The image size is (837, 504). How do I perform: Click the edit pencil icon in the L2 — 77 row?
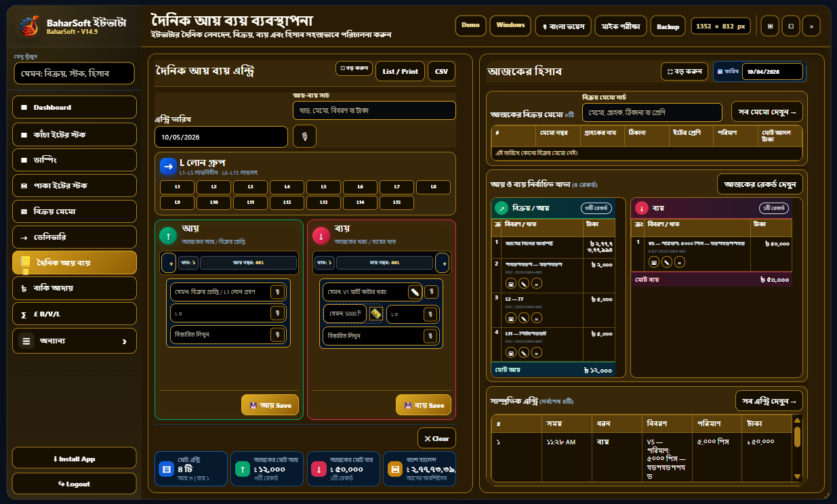pyautogui.click(x=524, y=318)
